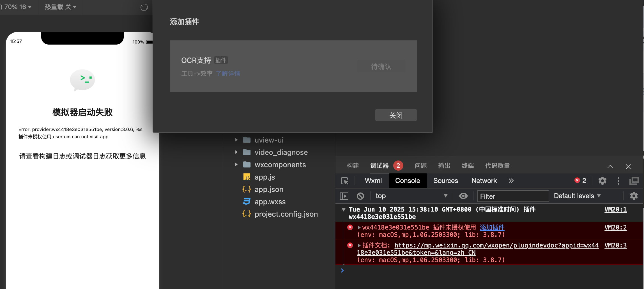Click the simulator terminal chat bubble icon
Viewport: 644px width, 289px height.
tap(82, 80)
